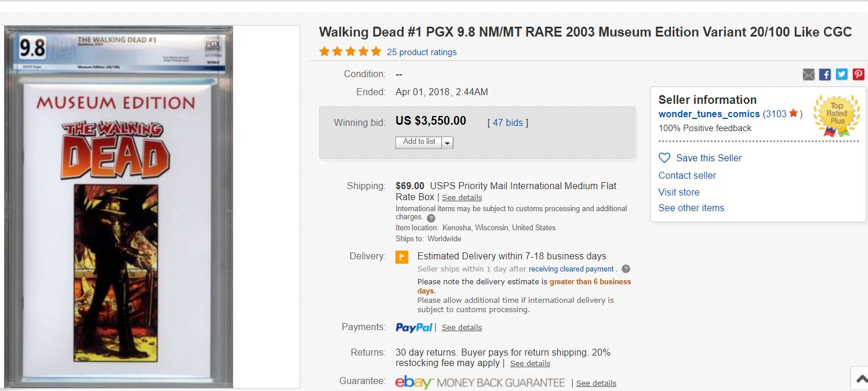The width and height of the screenshot is (868, 391).
Task: Click Contact seller link
Action: [687, 175]
